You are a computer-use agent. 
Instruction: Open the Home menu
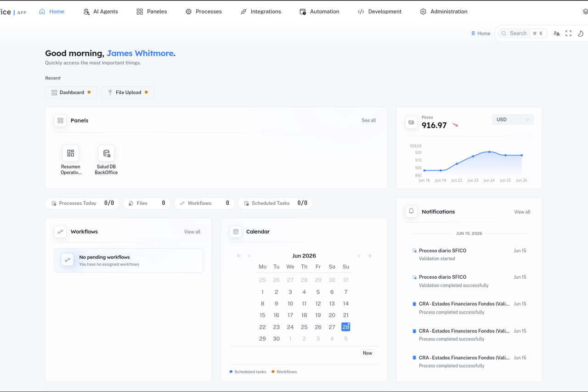pyautogui.click(x=51, y=11)
